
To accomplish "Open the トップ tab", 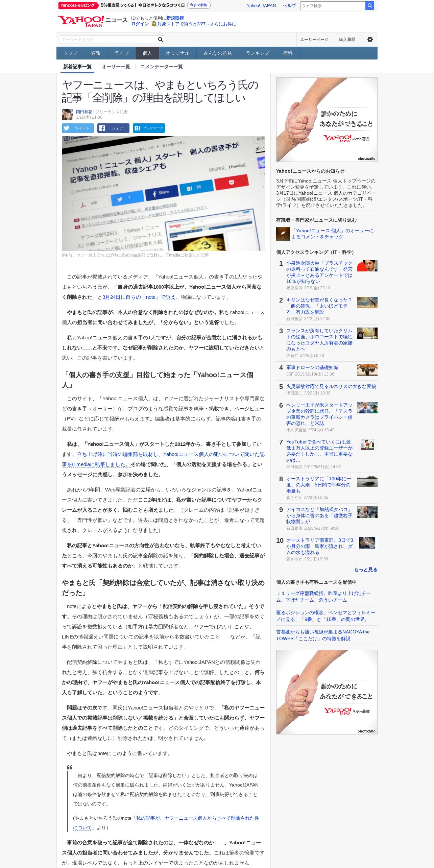I will coord(70,53).
